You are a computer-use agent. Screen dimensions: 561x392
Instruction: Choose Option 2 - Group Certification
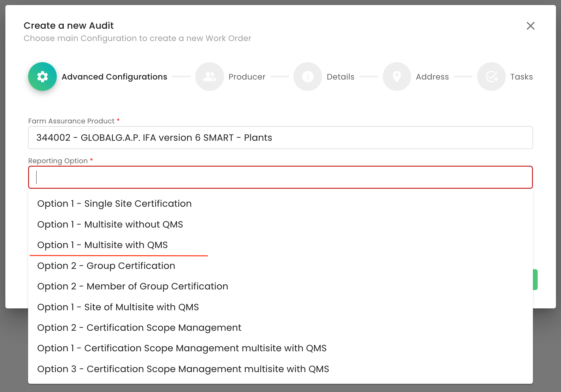280,266
